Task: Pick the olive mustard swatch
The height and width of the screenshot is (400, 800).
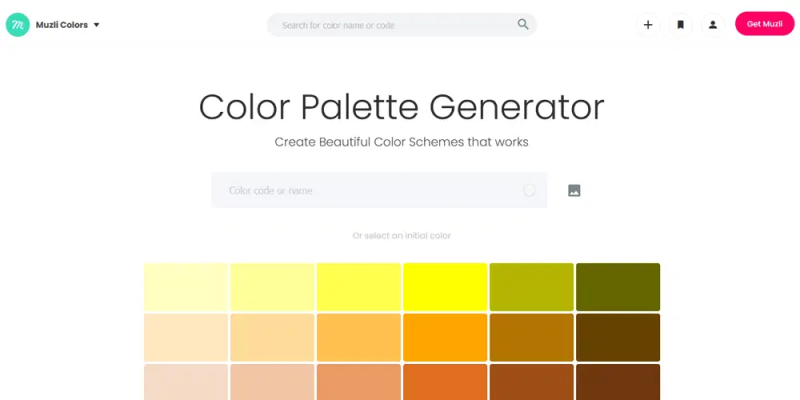Action: [532, 287]
